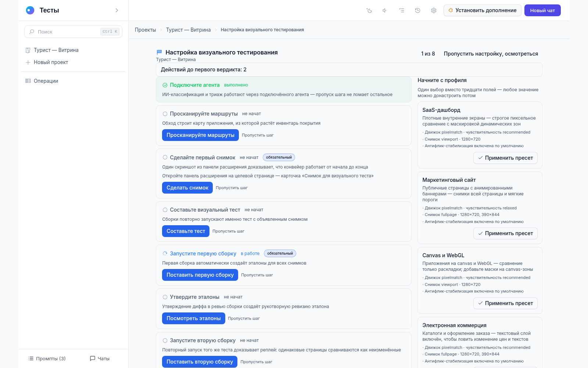Click the flag icon beside the page title
The image size is (588, 368).
[x=159, y=52]
